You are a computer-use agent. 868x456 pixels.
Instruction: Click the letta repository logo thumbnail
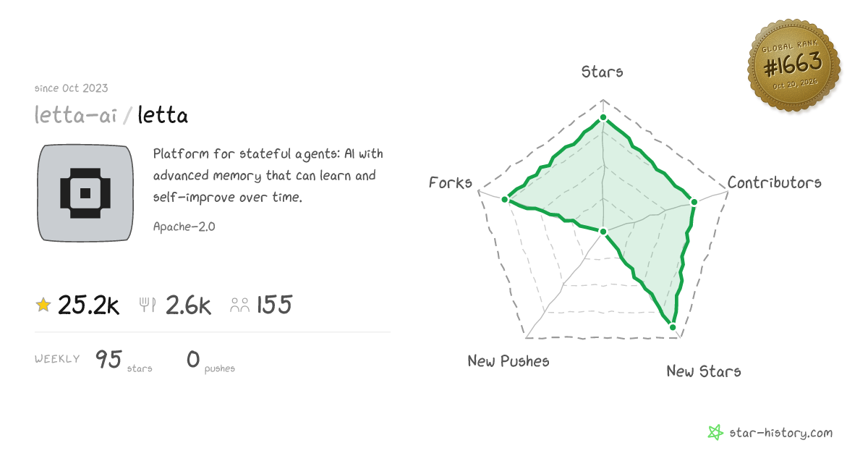click(85, 193)
